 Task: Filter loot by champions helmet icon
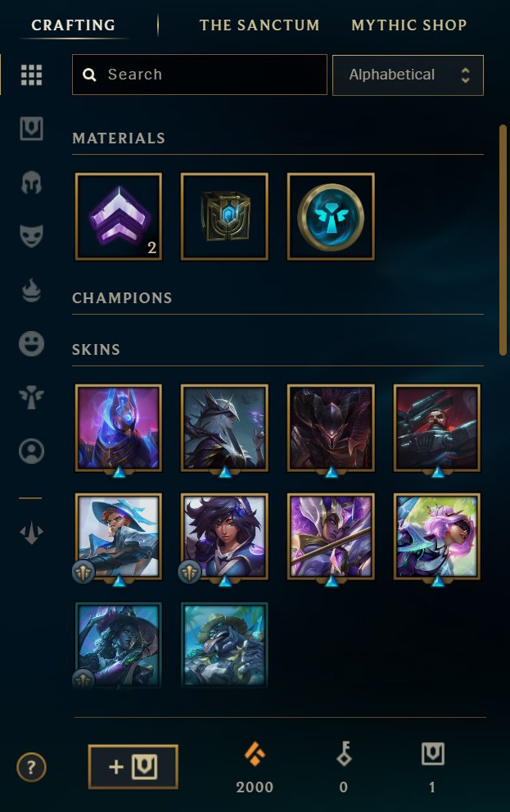pos(32,183)
